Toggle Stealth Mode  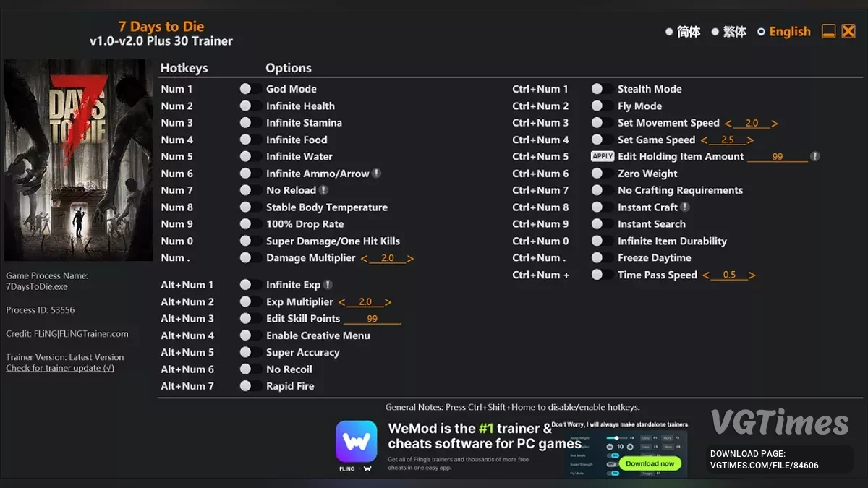[603, 89]
